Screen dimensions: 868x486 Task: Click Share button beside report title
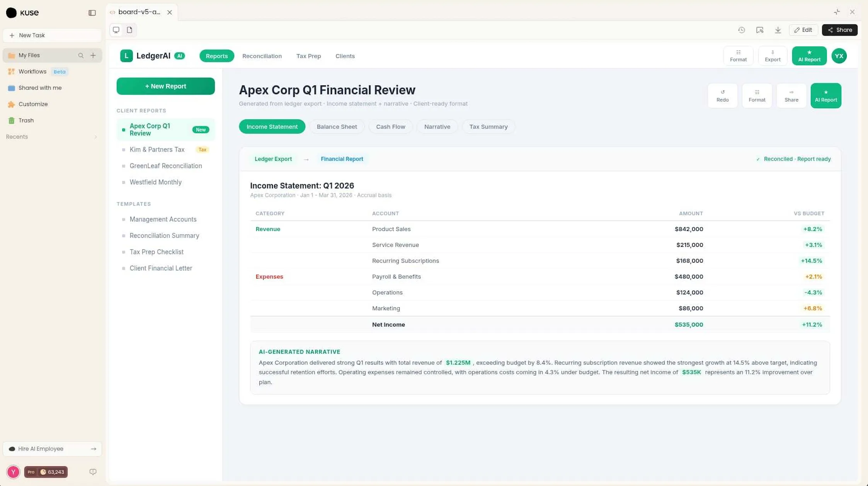[x=791, y=96]
